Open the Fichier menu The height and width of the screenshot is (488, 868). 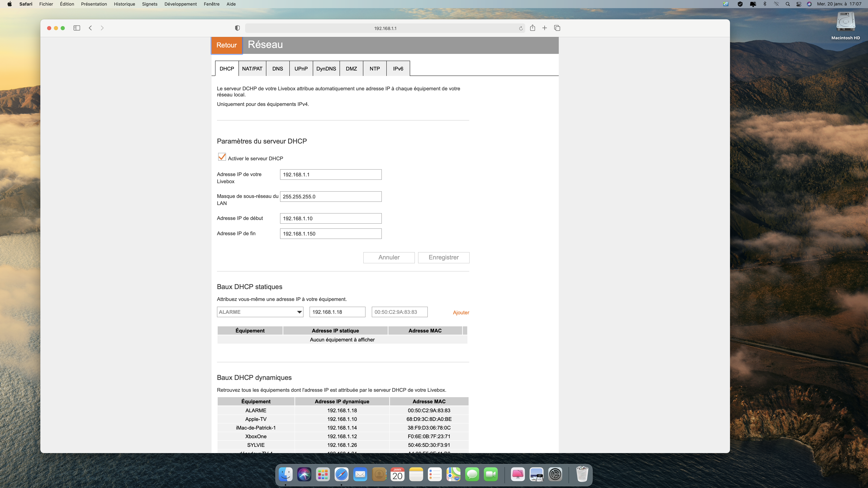[46, 4]
